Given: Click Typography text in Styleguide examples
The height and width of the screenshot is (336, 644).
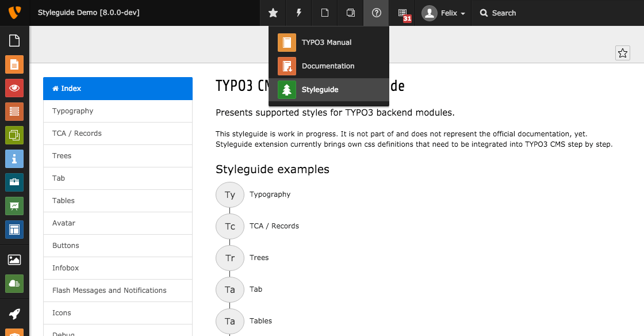Looking at the screenshot, I should (270, 194).
